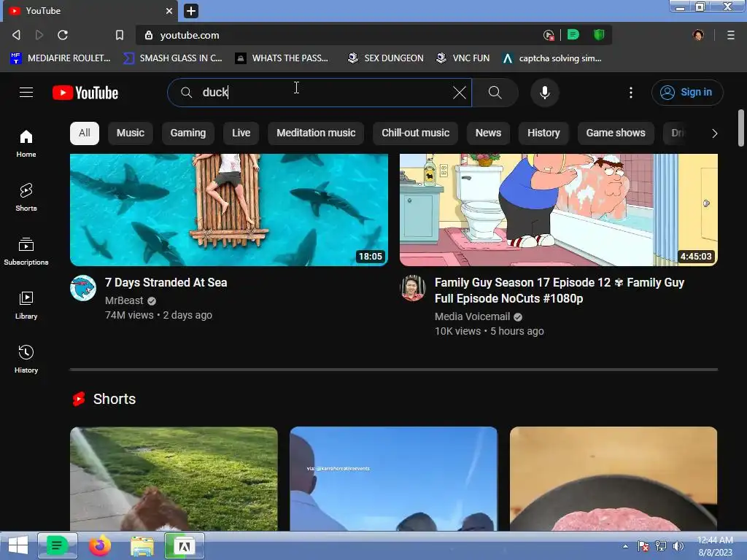Image resolution: width=747 pixels, height=560 pixels.
Task: Open the Family Guy video thumbnail
Action: (x=558, y=209)
